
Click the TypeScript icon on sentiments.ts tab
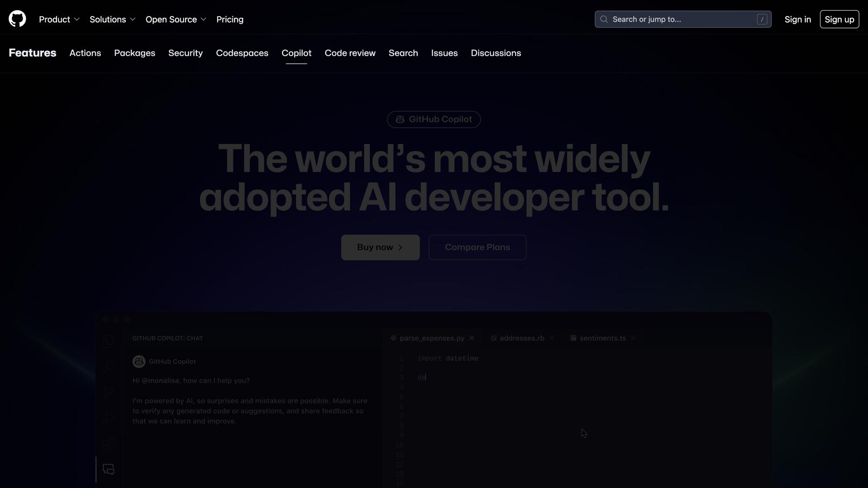pyautogui.click(x=573, y=338)
